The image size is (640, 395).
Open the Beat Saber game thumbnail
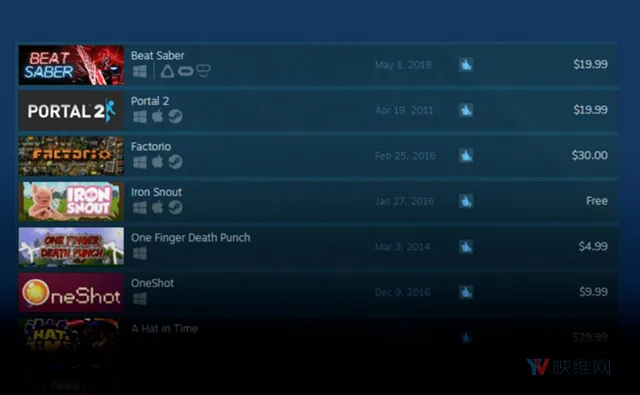pyautogui.click(x=71, y=65)
